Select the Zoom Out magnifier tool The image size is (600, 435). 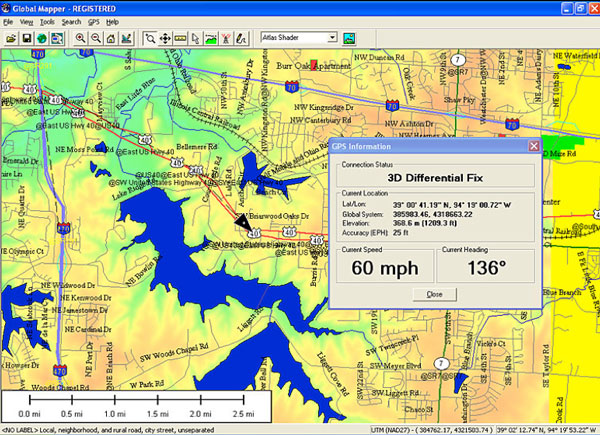coord(96,38)
